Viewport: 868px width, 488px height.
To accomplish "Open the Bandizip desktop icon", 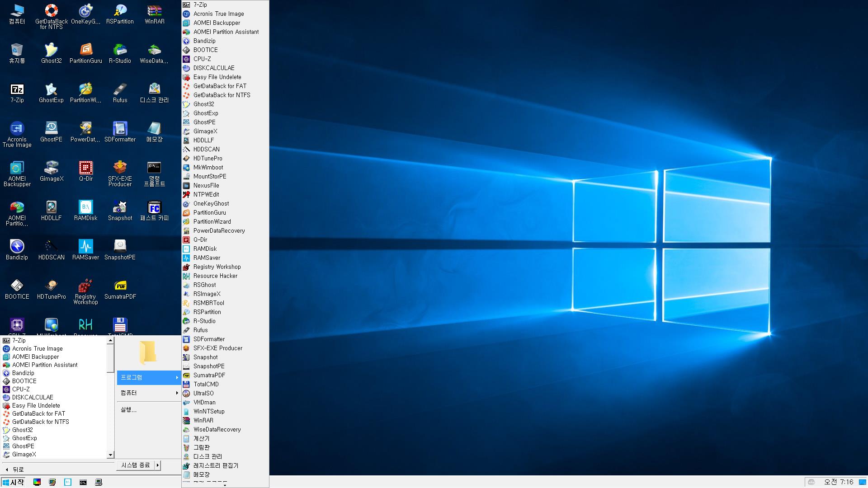I will [x=17, y=249].
